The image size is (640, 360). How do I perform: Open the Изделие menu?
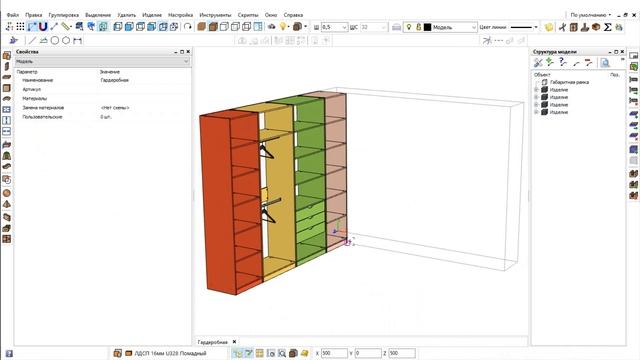pos(152,15)
